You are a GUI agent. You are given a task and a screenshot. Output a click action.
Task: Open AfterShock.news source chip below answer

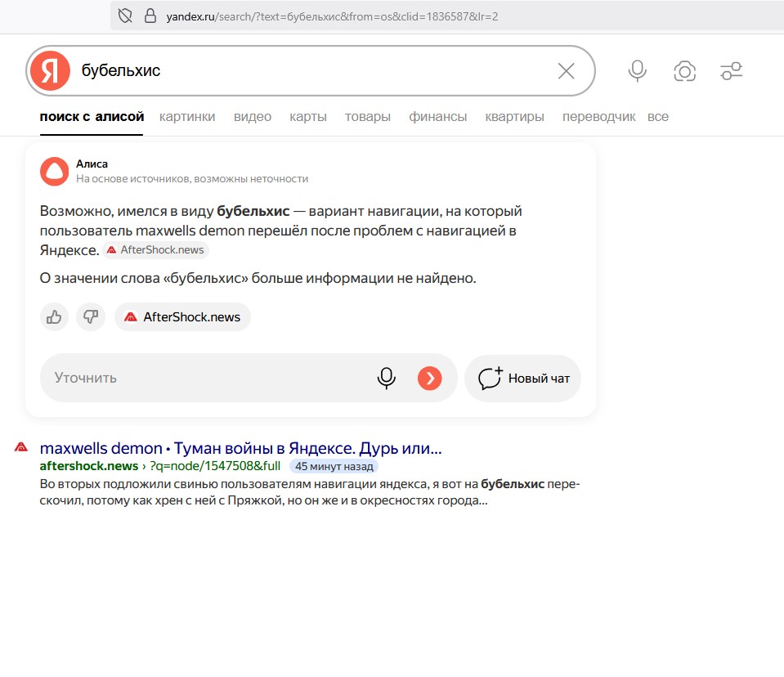(183, 317)
